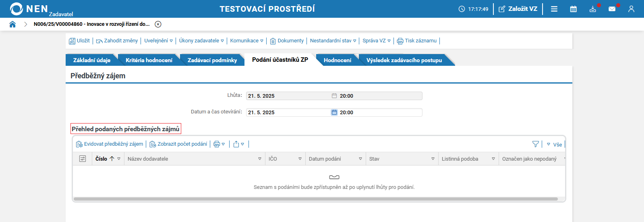Open the hamburger main menu
644x222 pixels.
coord(554,9)
